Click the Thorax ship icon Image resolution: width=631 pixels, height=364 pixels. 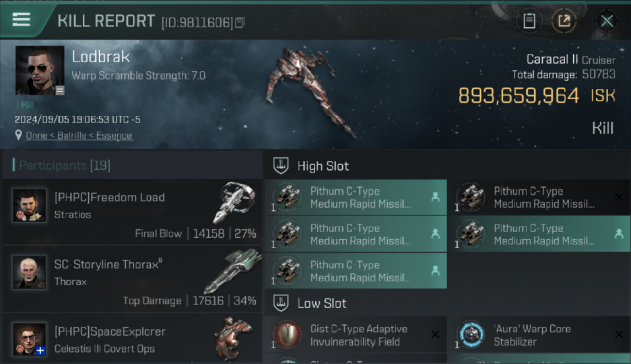[233, 269]
